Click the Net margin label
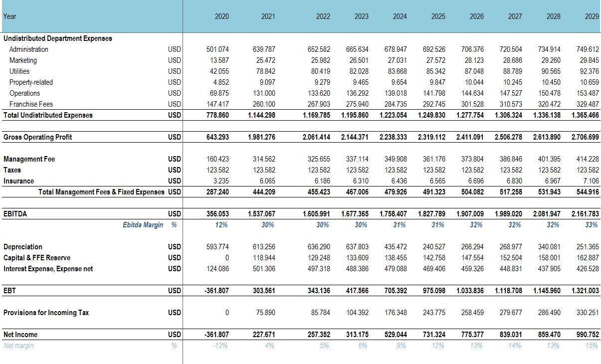Viewport: 601px width, 364px height. pyautogui.click(x=18, y=346)
